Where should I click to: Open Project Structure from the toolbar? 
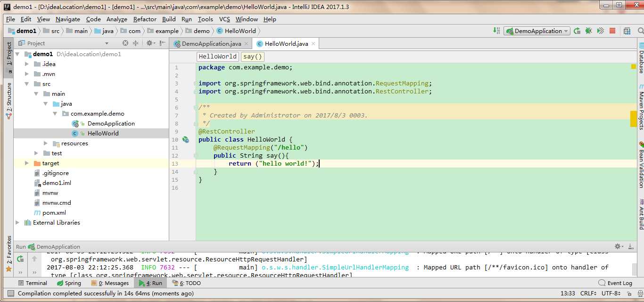tap(627, 31)
